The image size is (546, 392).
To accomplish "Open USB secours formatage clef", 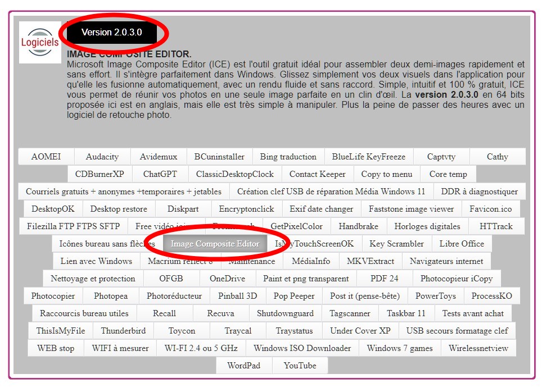I will [x=457, y=330].
